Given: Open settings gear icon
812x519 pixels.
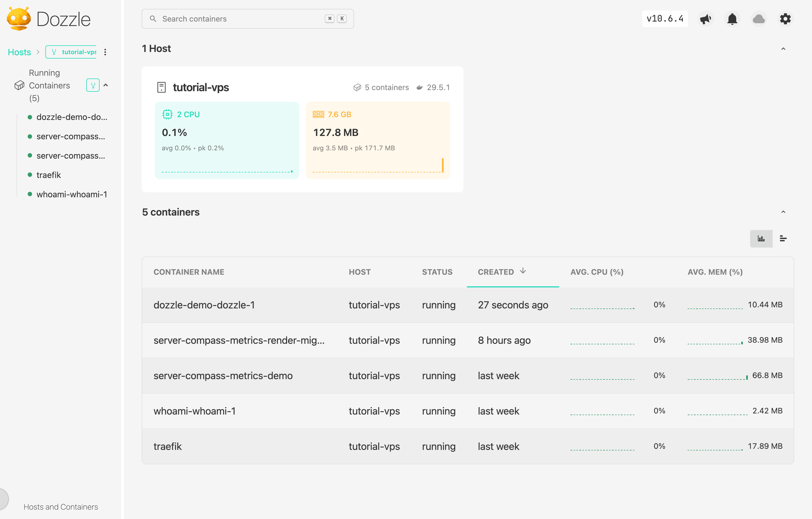Looking at the screenshot, I should tap(785, 19).
